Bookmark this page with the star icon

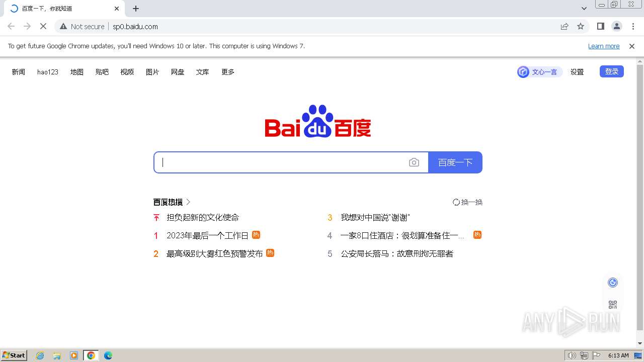click(x=581, y=26)
